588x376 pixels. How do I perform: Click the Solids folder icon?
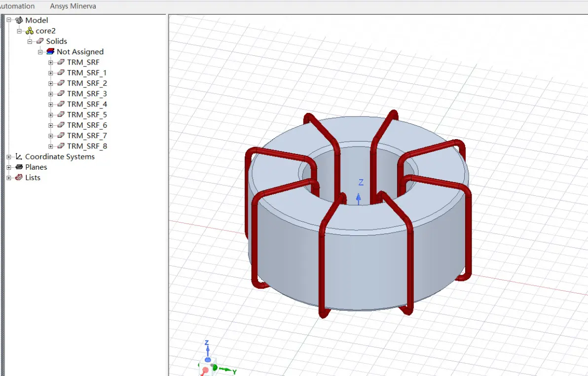coord(40,41)
